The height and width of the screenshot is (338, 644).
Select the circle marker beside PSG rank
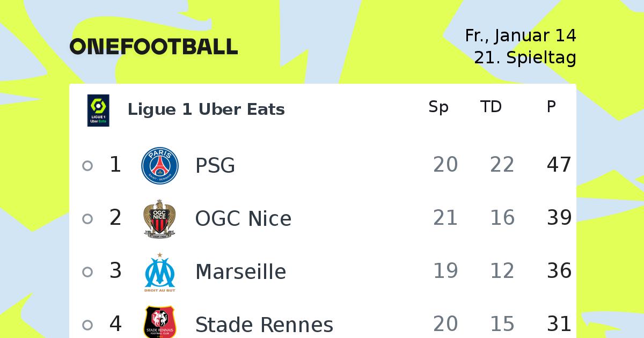(x=87, y=166)
